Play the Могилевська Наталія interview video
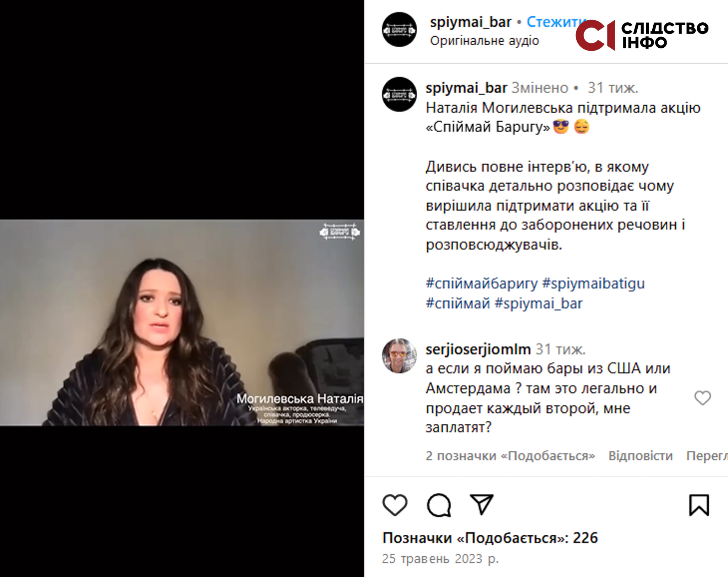This screenshot has height=577, width=728. [x=182, y=323]
